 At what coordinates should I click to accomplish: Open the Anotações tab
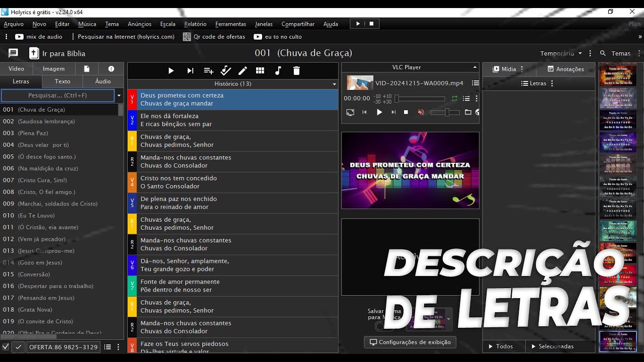point(566,69)
